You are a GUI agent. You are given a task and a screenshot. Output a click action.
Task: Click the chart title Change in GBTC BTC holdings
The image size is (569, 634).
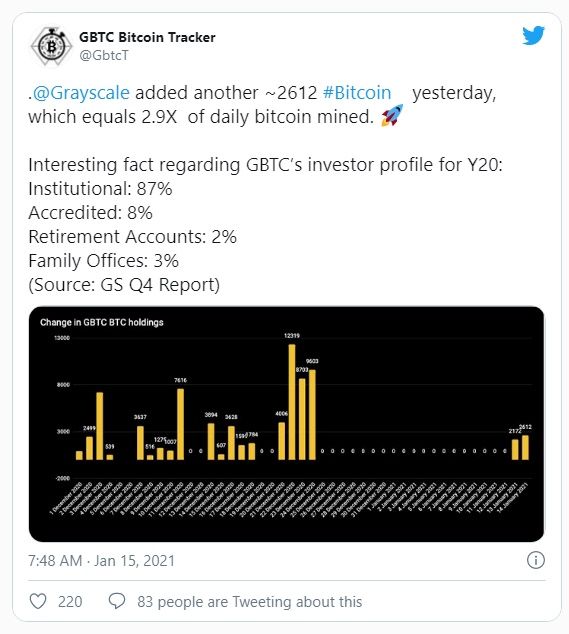click(102, 322)
